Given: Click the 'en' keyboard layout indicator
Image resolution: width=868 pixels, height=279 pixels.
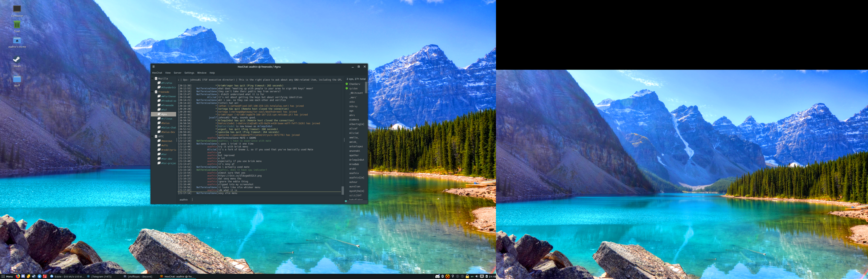Looking at the screenshot, I should coord(472,277).
